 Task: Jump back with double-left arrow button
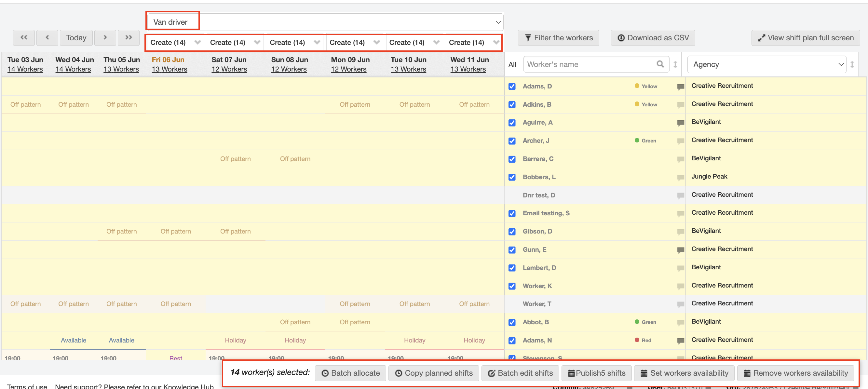[x=23, y=37]
